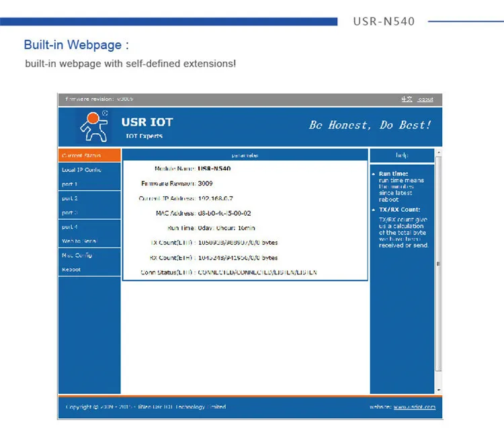The width and height of the screenshot is (504, 439).
Task: Open the Current Status menu item
Action: point(89,155)
